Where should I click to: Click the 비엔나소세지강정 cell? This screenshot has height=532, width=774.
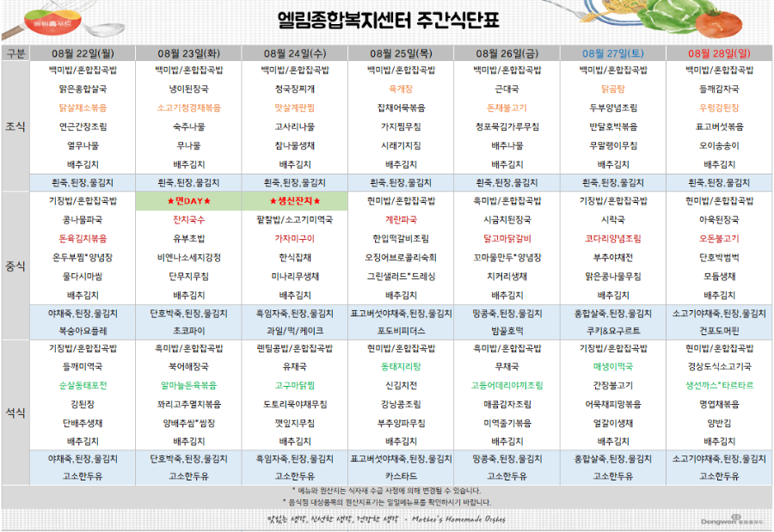tap(188, 258)
